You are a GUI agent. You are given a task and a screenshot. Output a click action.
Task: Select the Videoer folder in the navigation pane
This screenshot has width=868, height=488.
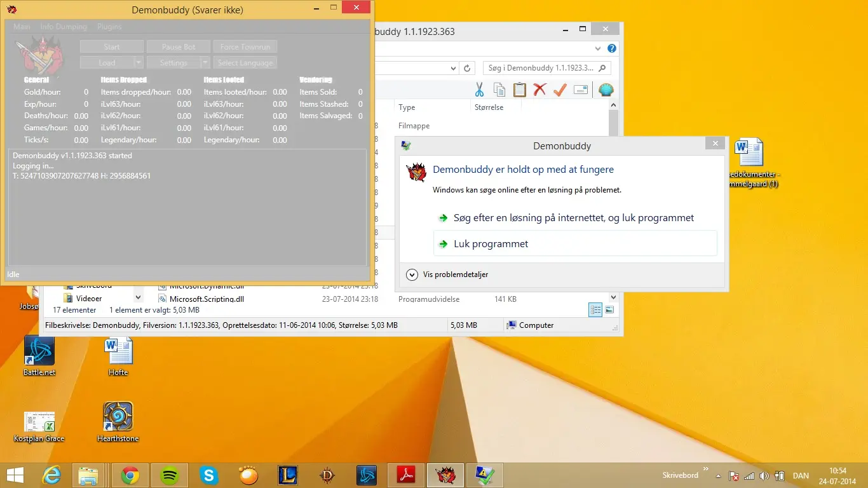coord(88,298)
